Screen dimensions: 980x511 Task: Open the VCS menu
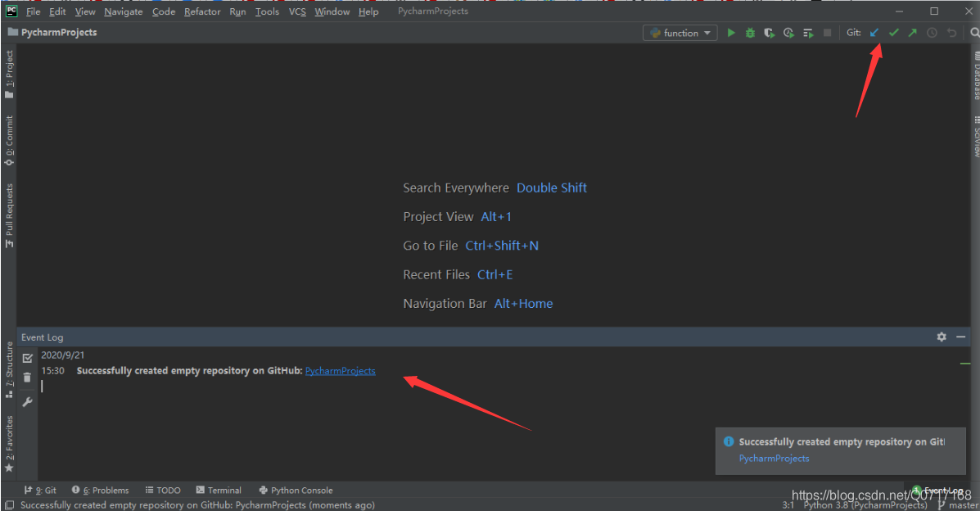pos(297,11)
